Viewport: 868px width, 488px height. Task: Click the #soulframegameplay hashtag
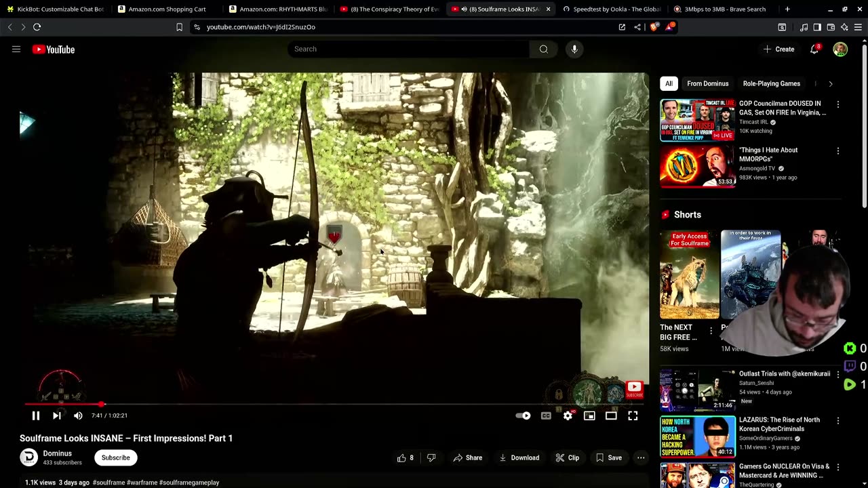click(189, 483)
